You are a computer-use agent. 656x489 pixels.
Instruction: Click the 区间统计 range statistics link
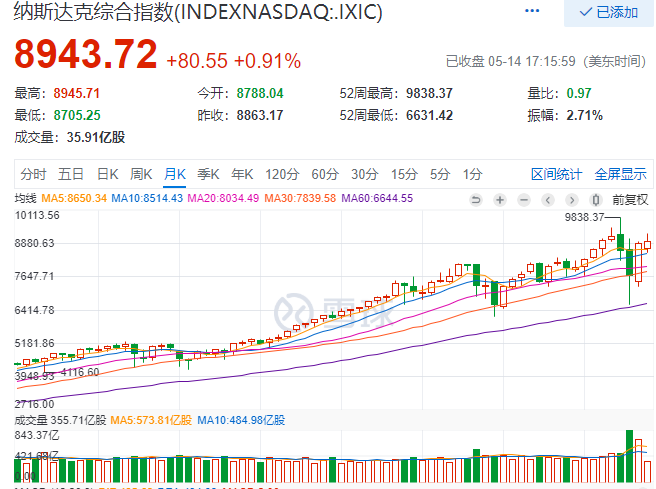tap(556, 173)
